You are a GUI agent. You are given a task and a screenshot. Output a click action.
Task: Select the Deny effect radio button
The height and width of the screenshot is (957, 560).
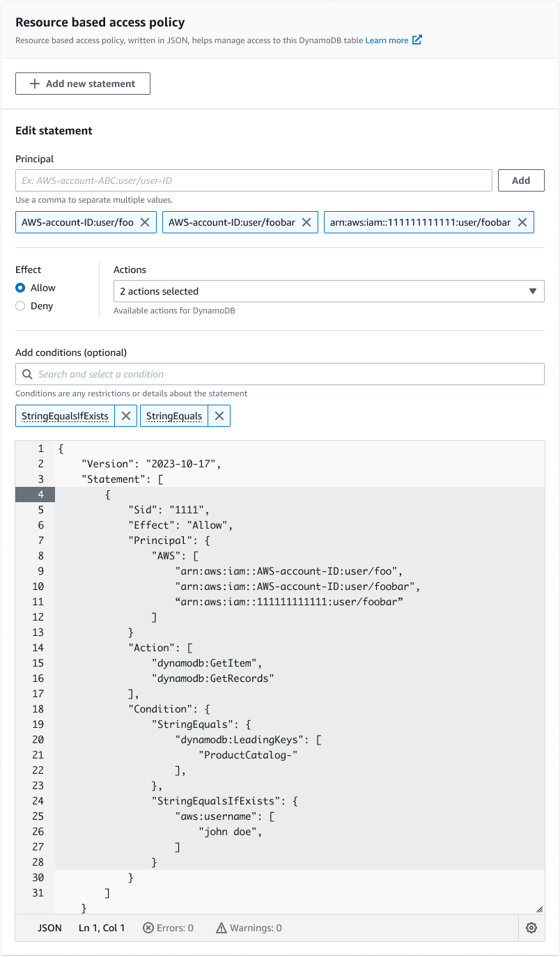(20, 305)
